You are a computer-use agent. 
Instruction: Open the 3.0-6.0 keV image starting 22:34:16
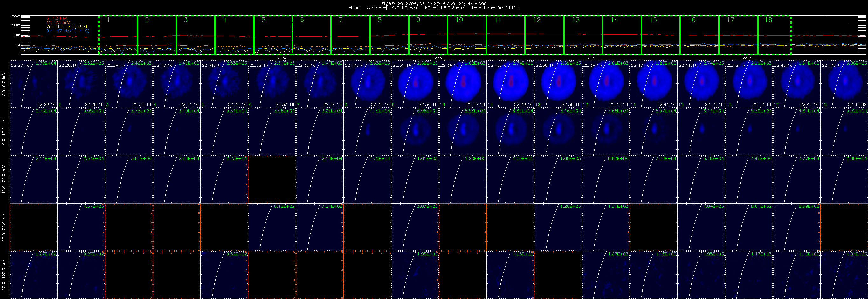pos(367,84)
